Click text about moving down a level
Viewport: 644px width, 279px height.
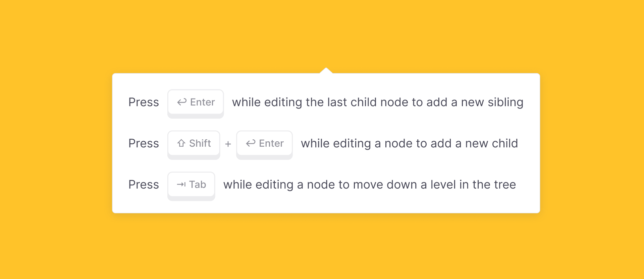pyautogui.click(x=370, y=185)
